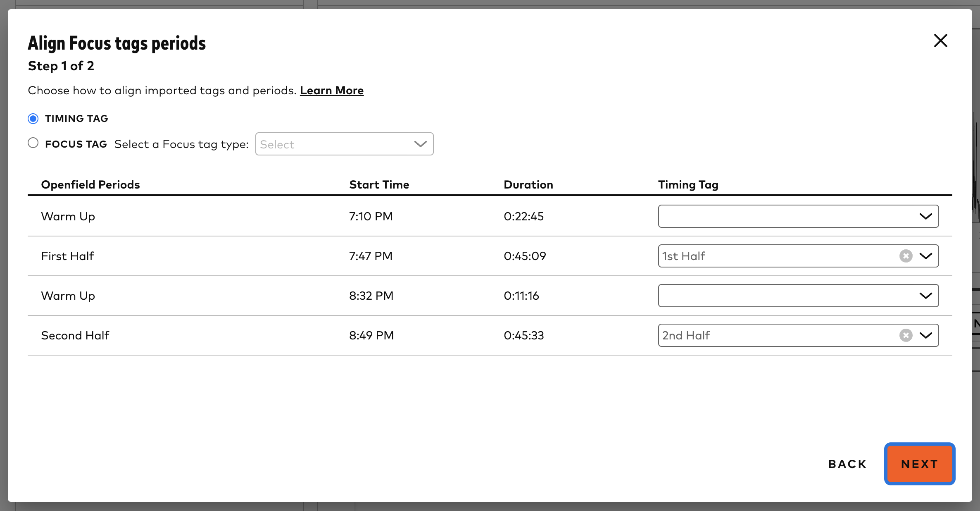Clear the 1st Half timing tag selection
This screenshot has width=980, height=511.
pyautogui.click(x=906, y=256)
